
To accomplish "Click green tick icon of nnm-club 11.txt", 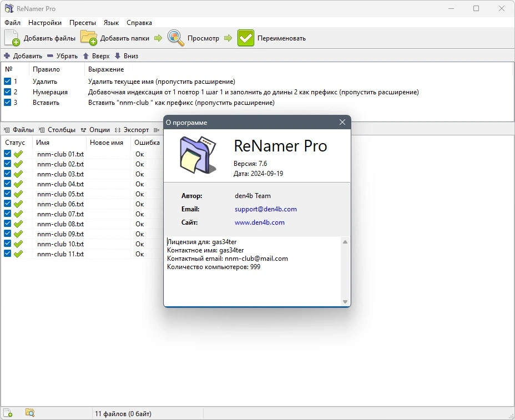I will click(18, 254).
